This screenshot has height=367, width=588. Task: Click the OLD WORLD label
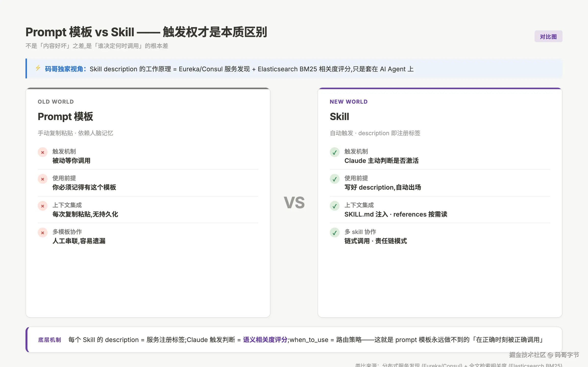point(56,102)
